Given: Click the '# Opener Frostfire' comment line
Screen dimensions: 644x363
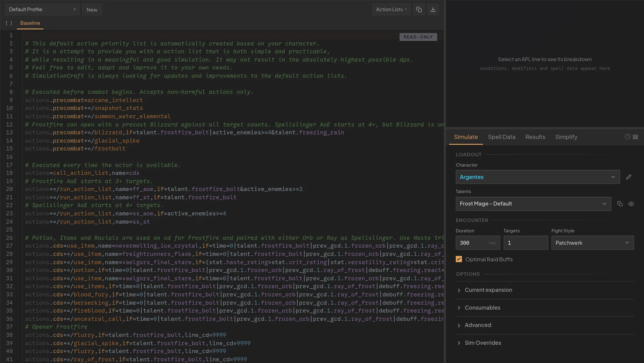Looking at the screenshot, I should (56, 327).
